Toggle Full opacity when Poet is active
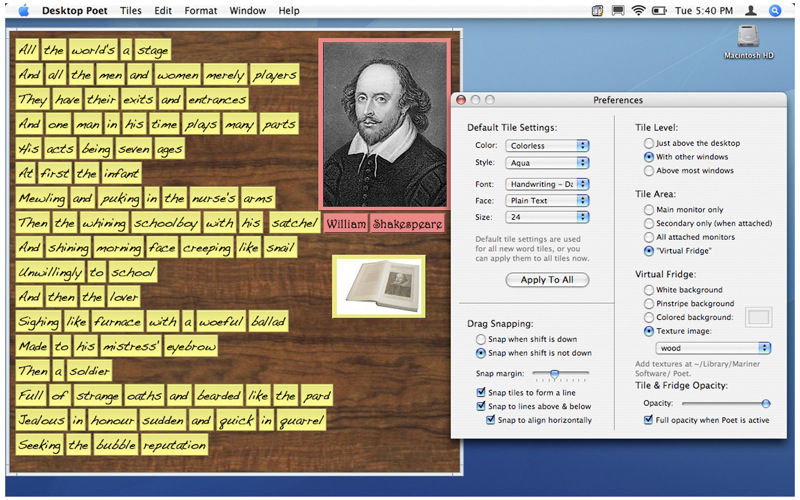The width and height of the screenshot is (800, 500). click(x=707, y=420)
